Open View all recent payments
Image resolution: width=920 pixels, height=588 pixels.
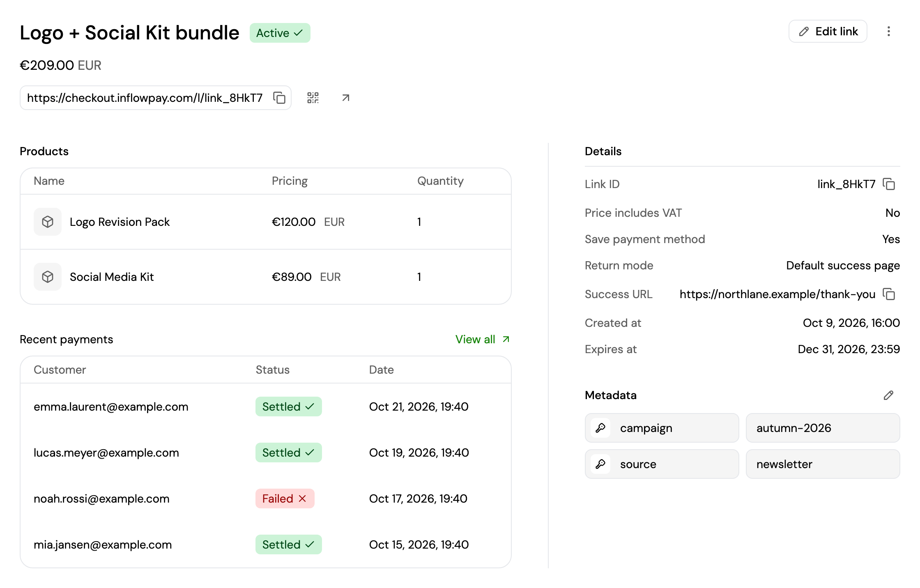(483, 339)
